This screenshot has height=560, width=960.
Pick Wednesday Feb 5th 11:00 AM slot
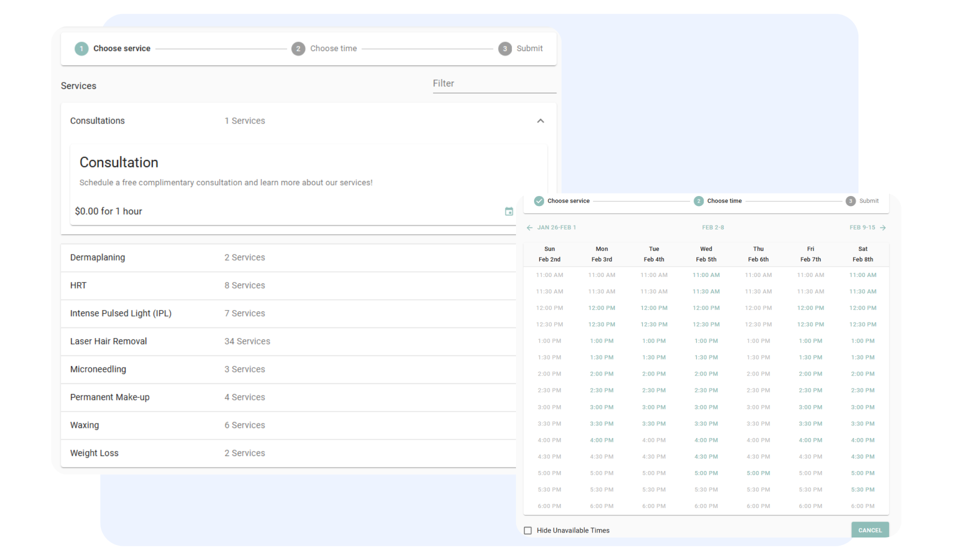[x=706, y=275]
